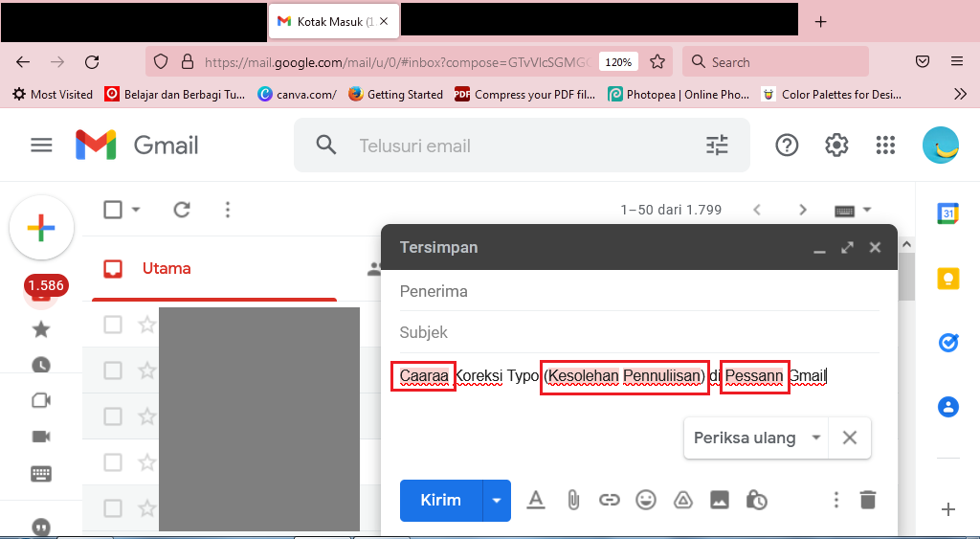This screenshot has height=539, width=980.
Task: Expand select dropdown arrow beside checkbox
Action: coord(136,210)
